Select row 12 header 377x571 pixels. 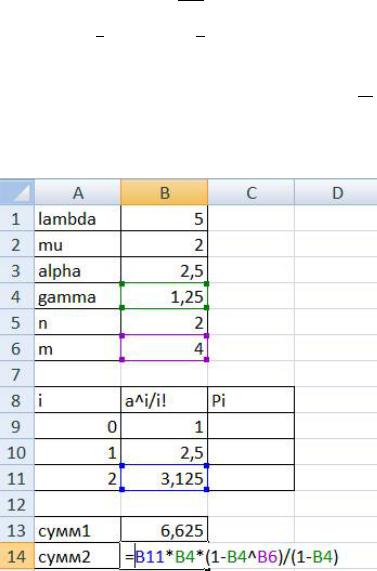[17, 504]
